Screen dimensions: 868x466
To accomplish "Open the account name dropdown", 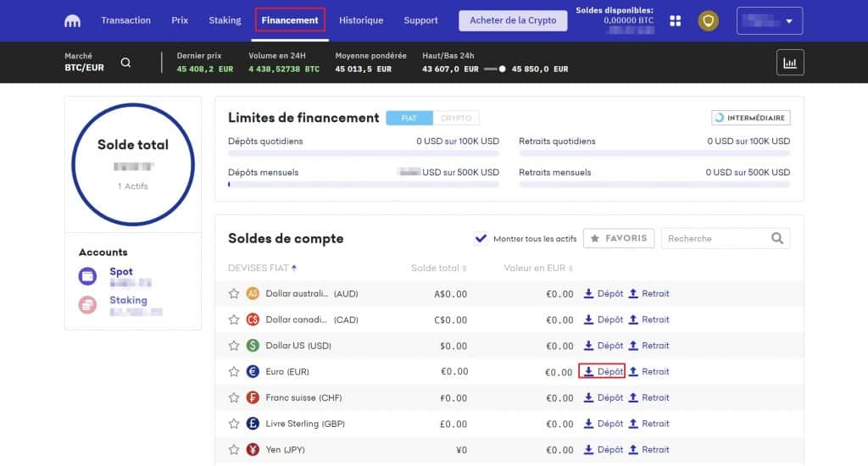I will (x=770, y=21).
